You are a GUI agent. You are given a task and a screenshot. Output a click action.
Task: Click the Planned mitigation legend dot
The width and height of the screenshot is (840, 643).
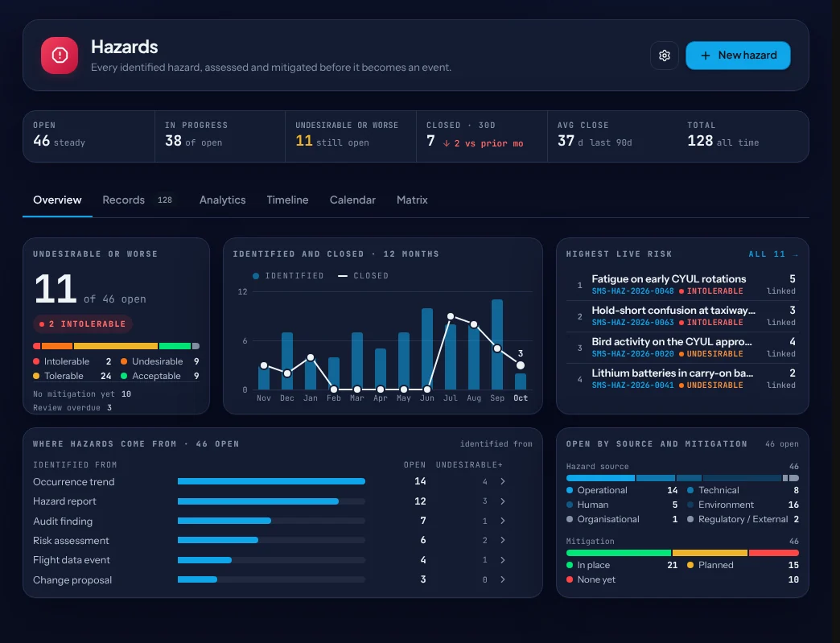point(690,565)
